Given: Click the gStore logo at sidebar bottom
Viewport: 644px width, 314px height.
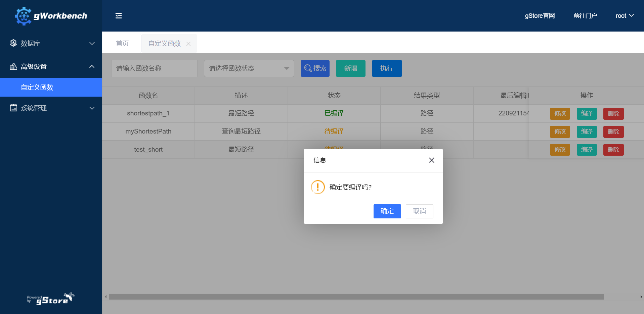Looking at the screenshot, I should [51, 299].
